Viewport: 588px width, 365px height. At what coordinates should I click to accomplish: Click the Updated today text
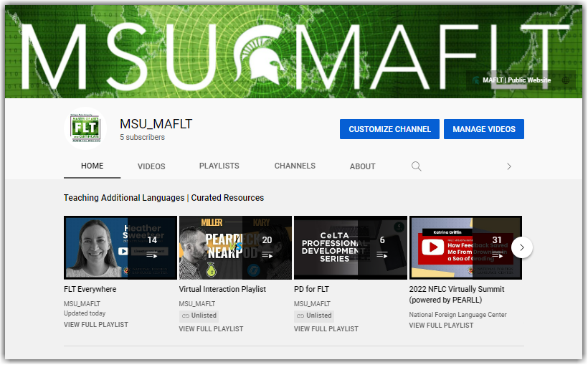85,313
